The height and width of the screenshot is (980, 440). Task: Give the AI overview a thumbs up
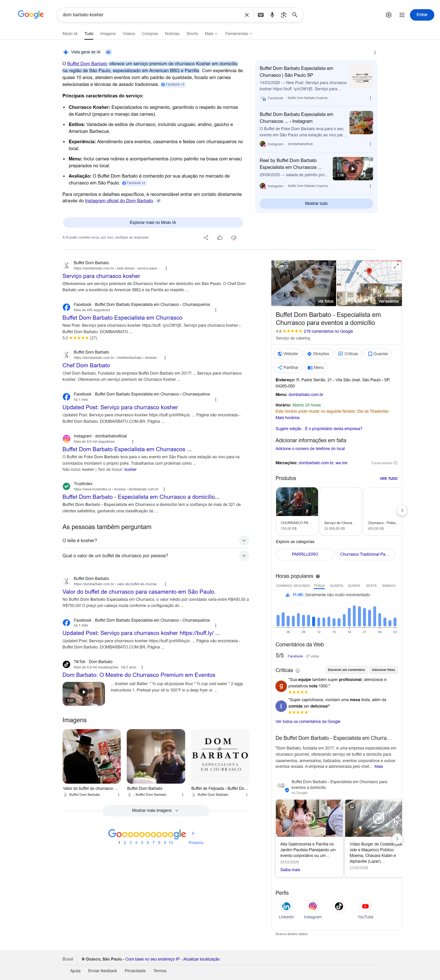tap(220, 238)
